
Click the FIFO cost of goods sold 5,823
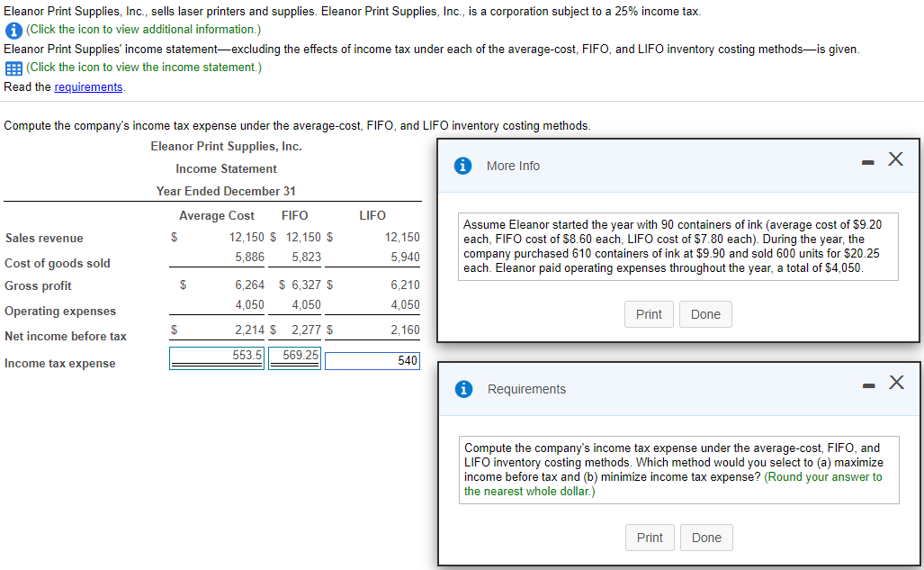click(307, 258)
